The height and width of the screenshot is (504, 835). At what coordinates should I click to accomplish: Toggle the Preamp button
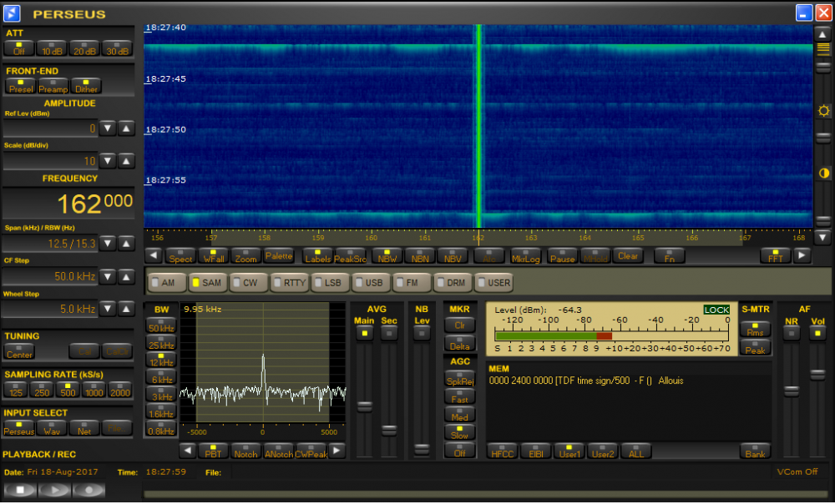[x=53, y=86]
